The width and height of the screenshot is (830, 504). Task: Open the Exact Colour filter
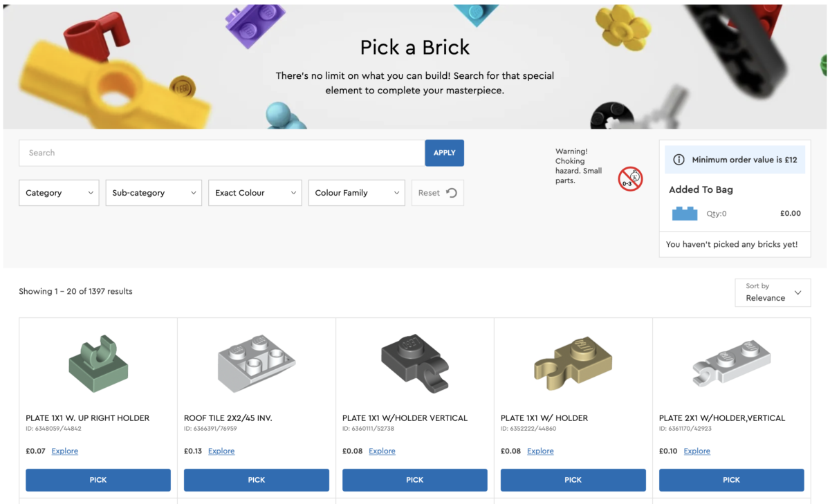coord(255,193)
